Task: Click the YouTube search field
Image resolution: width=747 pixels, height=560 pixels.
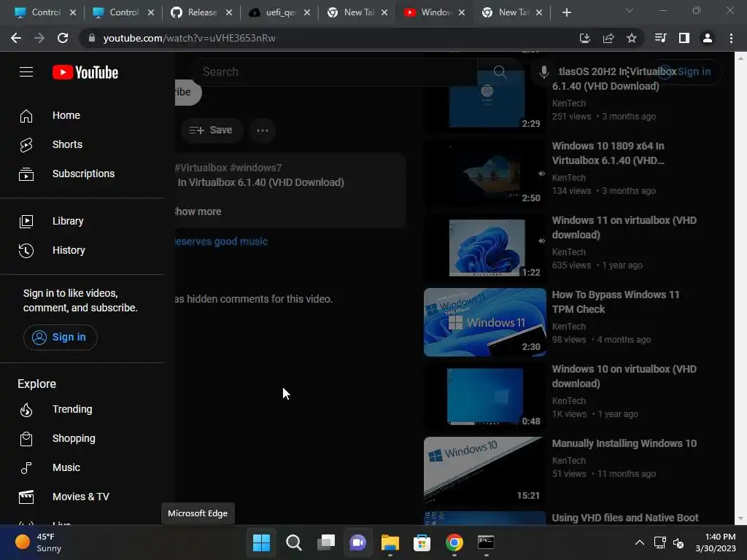Action: [333, 72]
